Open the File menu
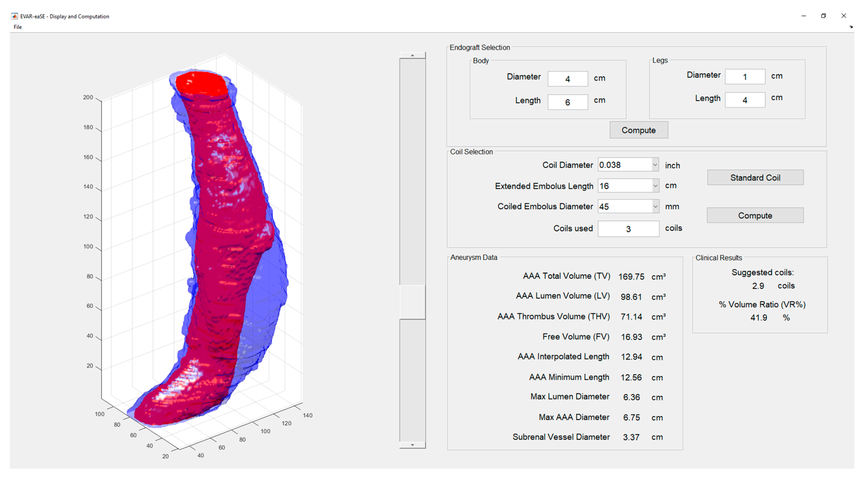The width and height of the screenshot is (868, 482). point(17,27)
